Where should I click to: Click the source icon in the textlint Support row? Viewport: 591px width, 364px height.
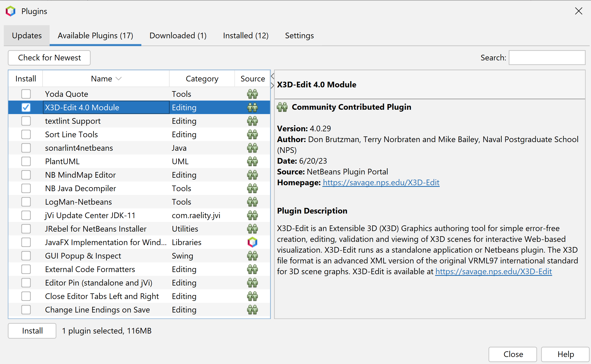coord(252,121)
